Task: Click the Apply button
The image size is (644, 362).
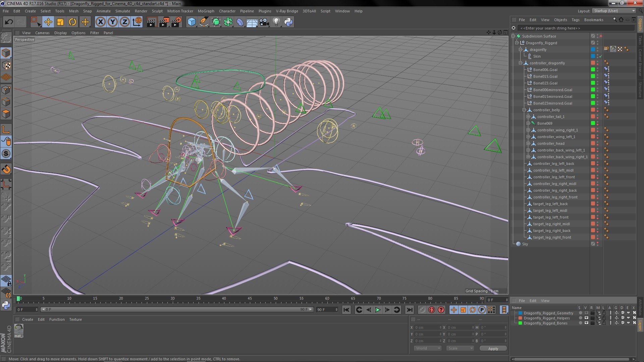Action: [x=493, y=349]
